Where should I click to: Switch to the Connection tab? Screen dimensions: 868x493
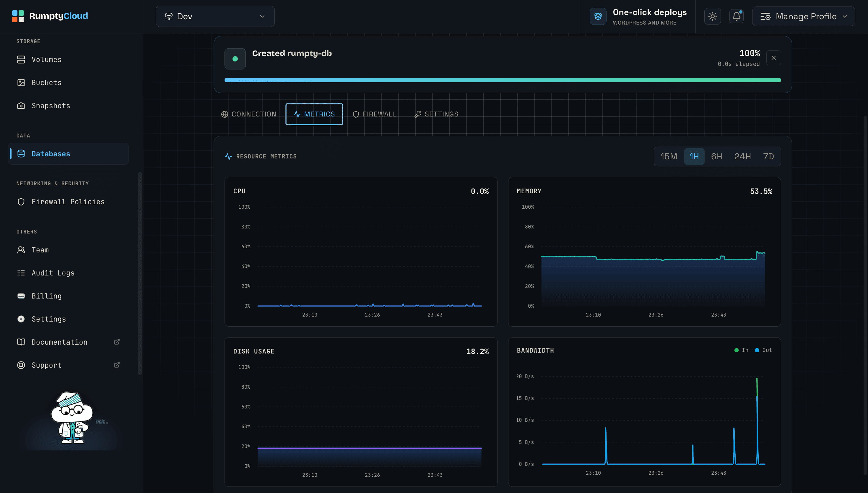[249, 114]
